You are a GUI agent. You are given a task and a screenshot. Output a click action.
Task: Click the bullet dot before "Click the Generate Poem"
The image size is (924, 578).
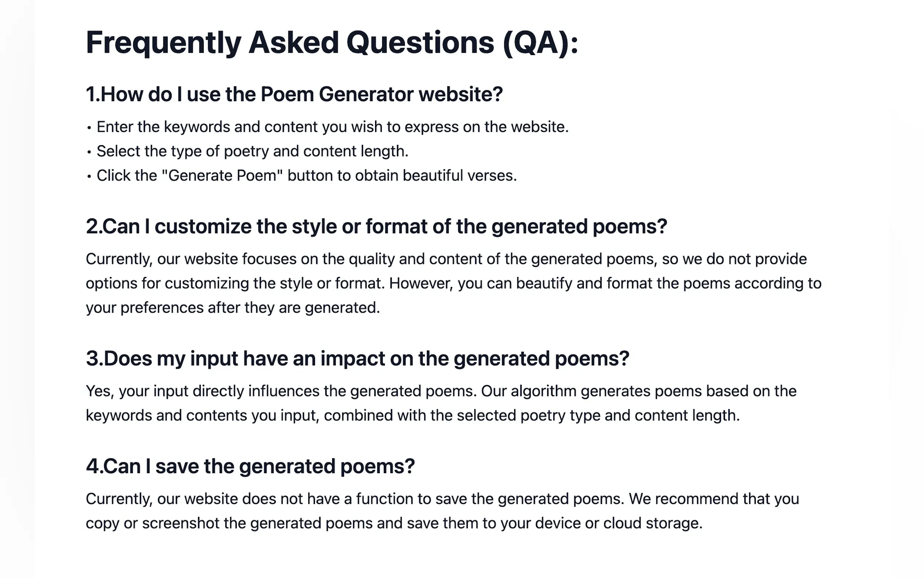point(89,177)
